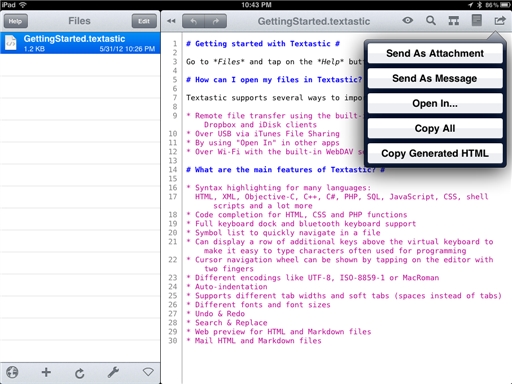Place cursor on 'Undo & Redo' line

216,314
